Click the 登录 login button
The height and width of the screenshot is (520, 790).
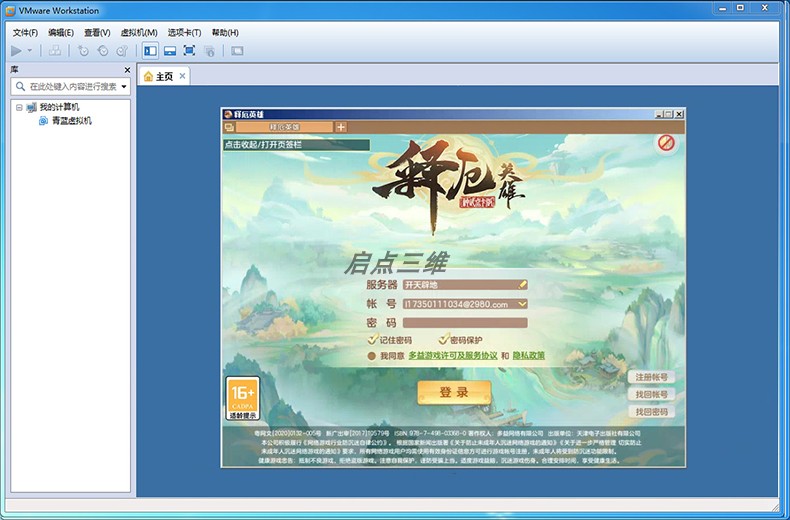(x=454, y=392)
